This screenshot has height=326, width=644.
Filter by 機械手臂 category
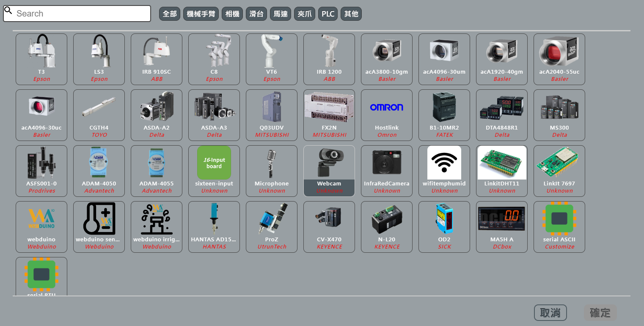[x=201, y=14]
